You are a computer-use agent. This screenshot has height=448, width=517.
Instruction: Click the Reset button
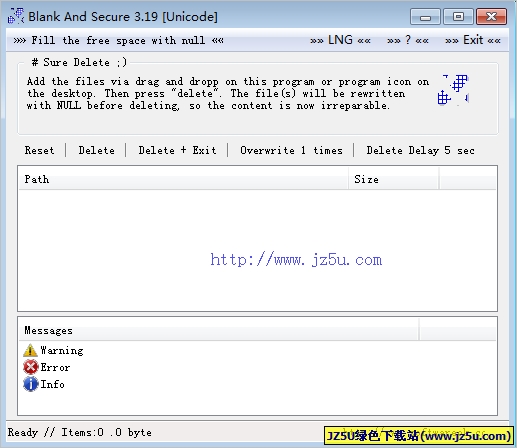39,150
